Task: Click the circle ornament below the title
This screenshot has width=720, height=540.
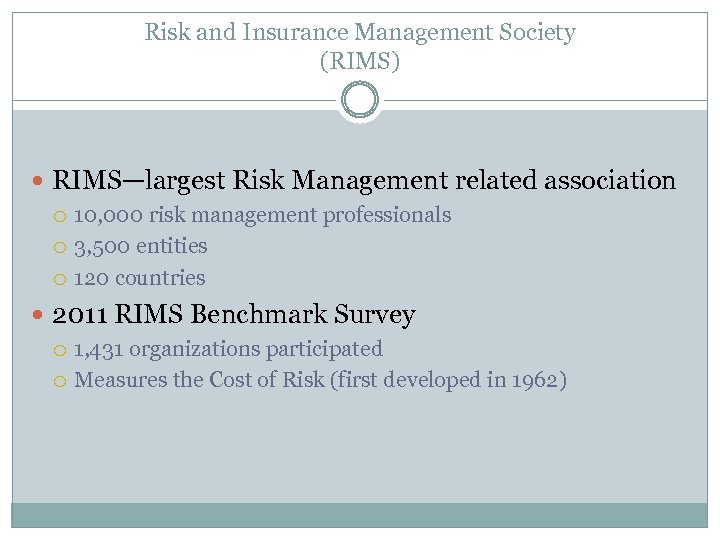Action: pyautogui.click(x=360, y=100)
